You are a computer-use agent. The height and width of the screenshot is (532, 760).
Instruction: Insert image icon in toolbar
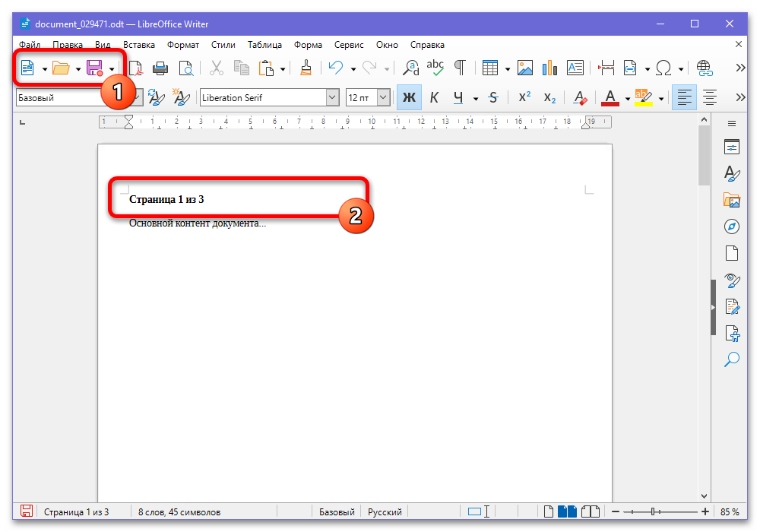tap(525, 68)
